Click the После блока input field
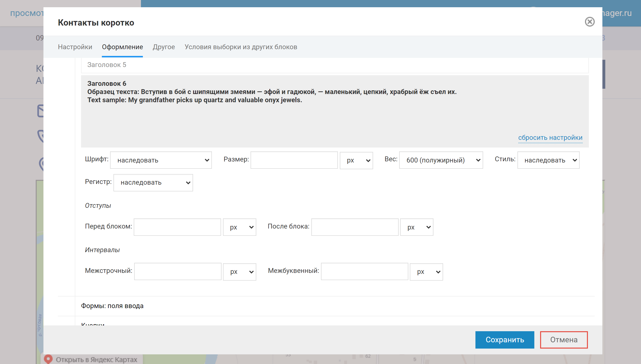Viewport: 641px width, 364px height. click(355, 227)
